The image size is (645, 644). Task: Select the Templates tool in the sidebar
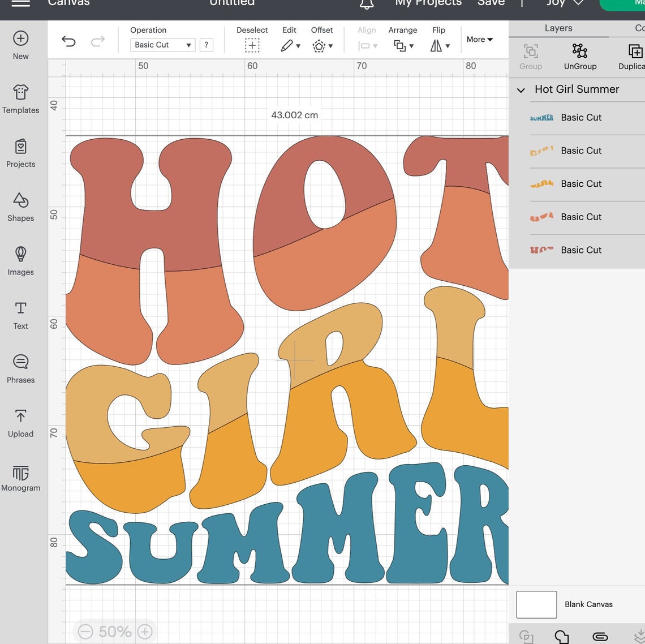click(20, 99)
